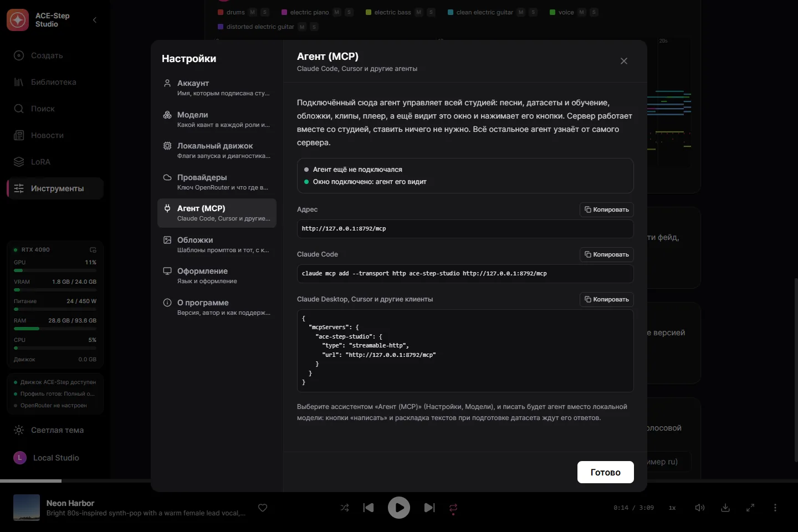This screenshot has width=798, height=532.
Task: Mute the drums track with M
Action: 253,12
